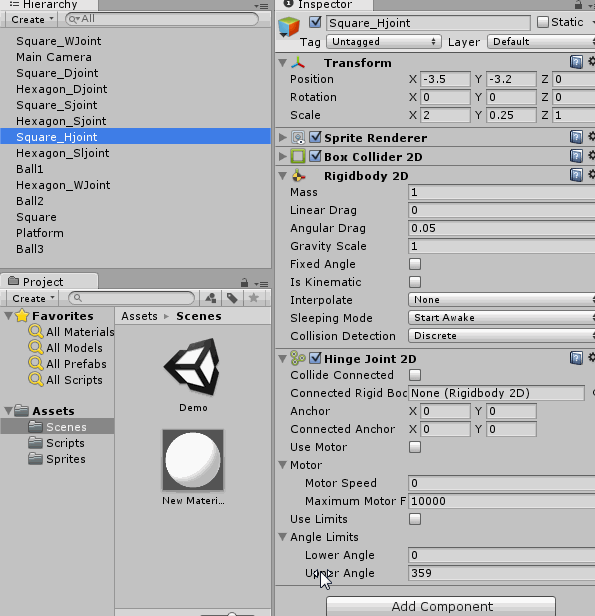Screen dimensions: 595x616
Task: Collapse the Favorites tree
Action: pyautogui.click(x=8, y=315)
